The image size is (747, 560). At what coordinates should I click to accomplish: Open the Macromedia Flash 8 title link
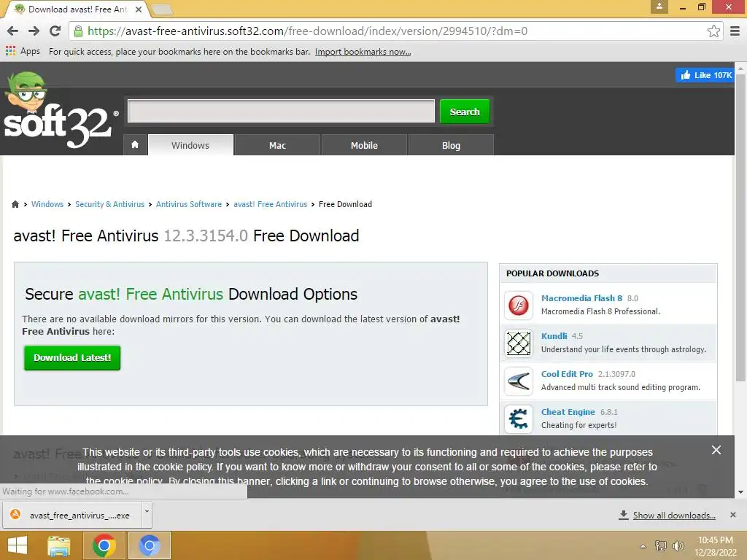581,298
